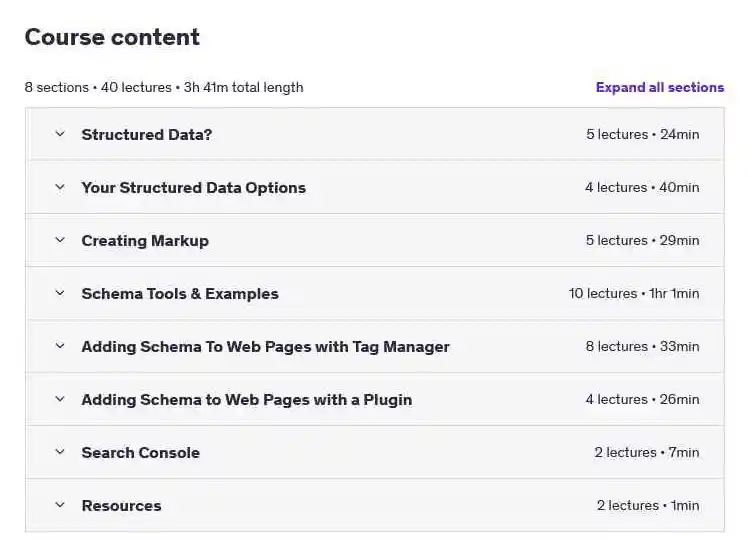
Task: Click the 10 lectures • 1hr 1min label
Action: click(x=634, y=293)
